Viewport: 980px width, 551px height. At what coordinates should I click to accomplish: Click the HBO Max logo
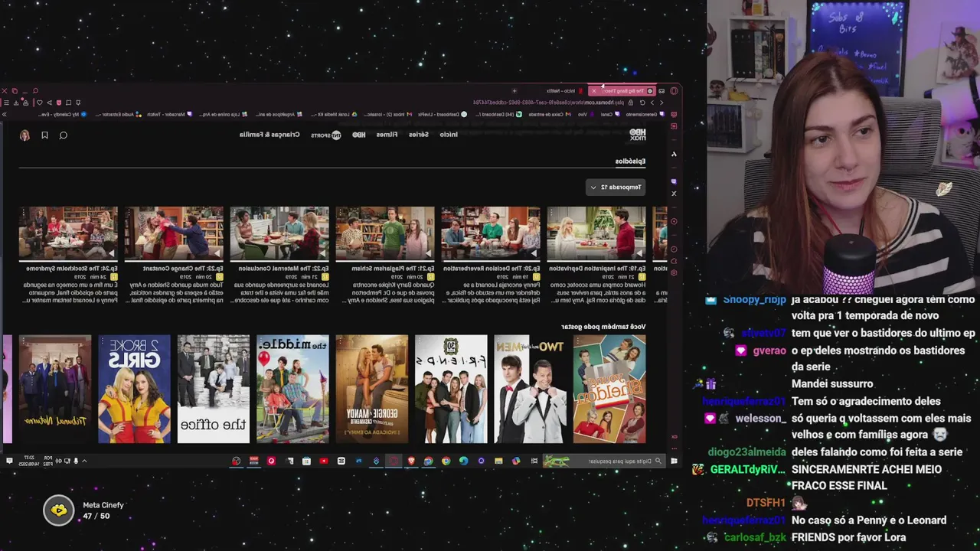click(x=638, y=135)
